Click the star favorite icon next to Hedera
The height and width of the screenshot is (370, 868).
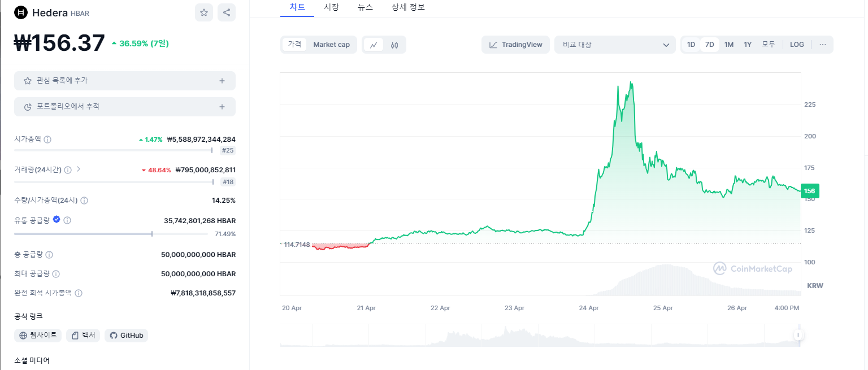[x=203, y=12]
